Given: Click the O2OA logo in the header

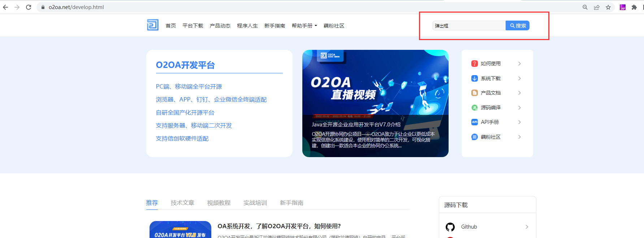Looking at the screenshot, I should pos(153,25).
